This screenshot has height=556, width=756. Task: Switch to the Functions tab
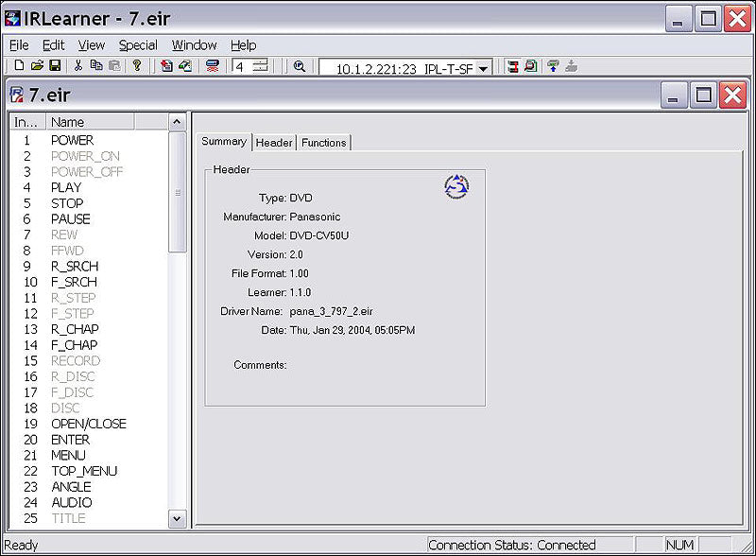pyautogui.click(x=323, y=143)
